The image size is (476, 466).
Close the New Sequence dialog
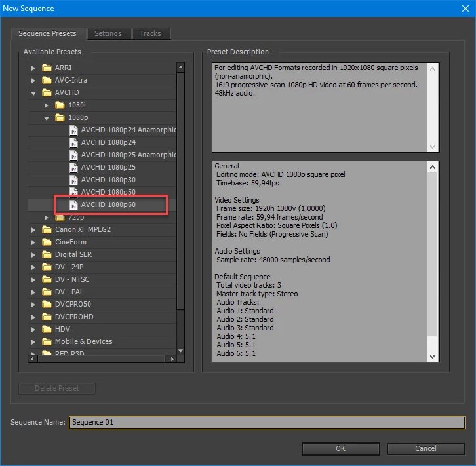466,9
